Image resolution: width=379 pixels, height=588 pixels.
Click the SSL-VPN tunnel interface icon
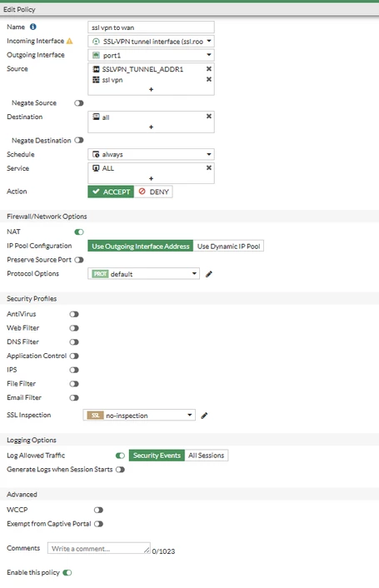point(96,42)
